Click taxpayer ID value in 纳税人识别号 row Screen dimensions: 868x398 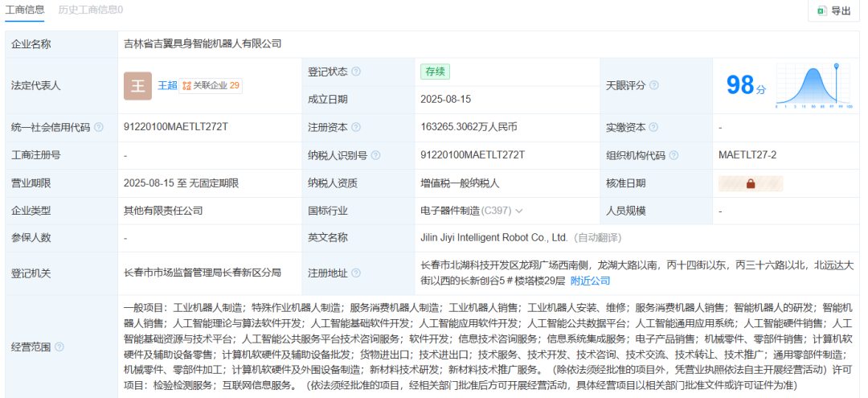click(x=473, y=155)
